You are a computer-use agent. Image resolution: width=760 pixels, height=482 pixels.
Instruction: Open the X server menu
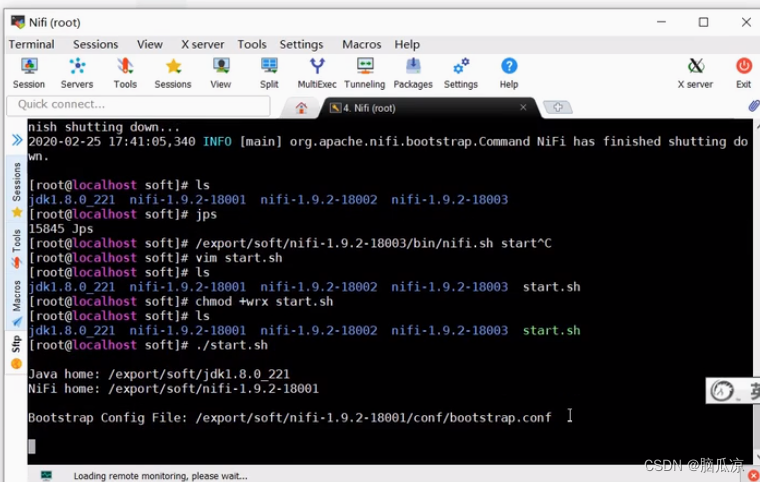coord(203,44)
